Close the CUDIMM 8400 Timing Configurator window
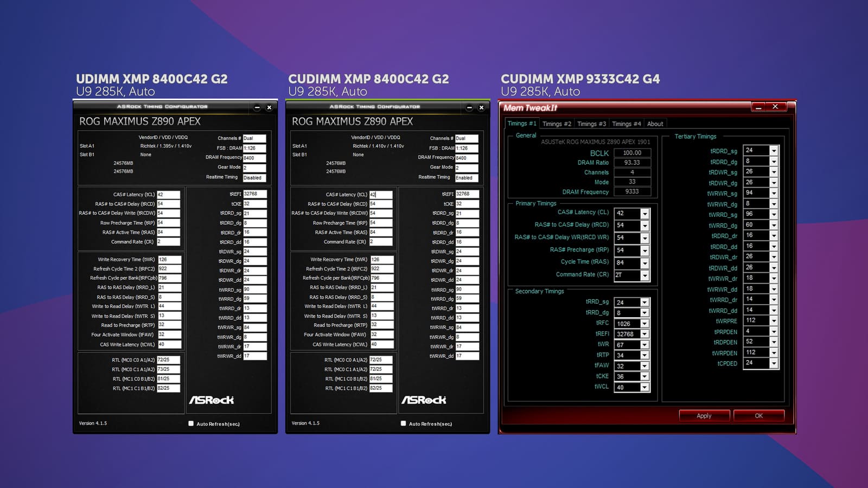The image size is (868, 488). point(481,107)
